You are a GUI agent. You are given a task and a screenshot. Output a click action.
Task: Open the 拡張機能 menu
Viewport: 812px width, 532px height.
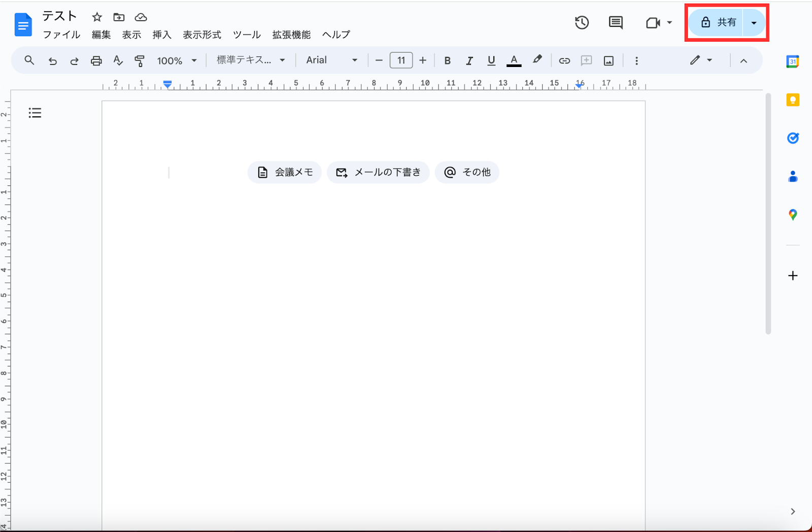[291, 35]
